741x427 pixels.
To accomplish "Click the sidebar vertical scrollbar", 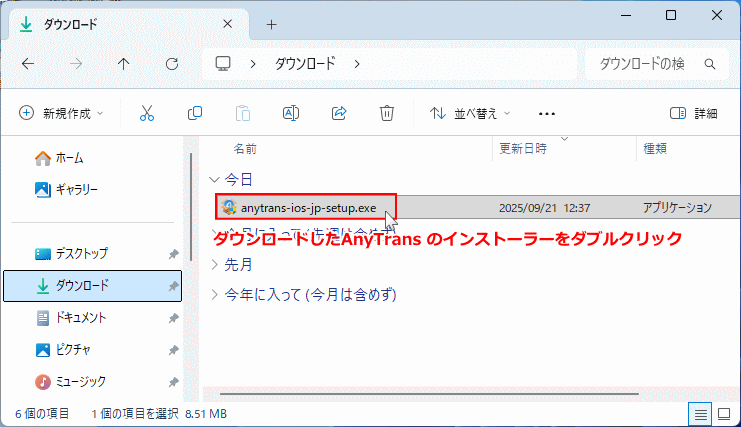I will pyautogui.click(x=191, y=207).
